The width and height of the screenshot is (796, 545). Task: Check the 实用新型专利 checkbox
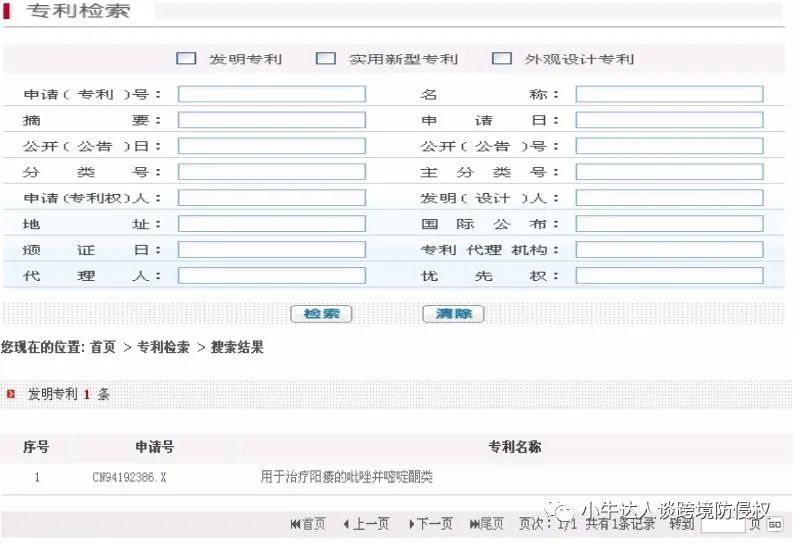click(x=325, y=58)
